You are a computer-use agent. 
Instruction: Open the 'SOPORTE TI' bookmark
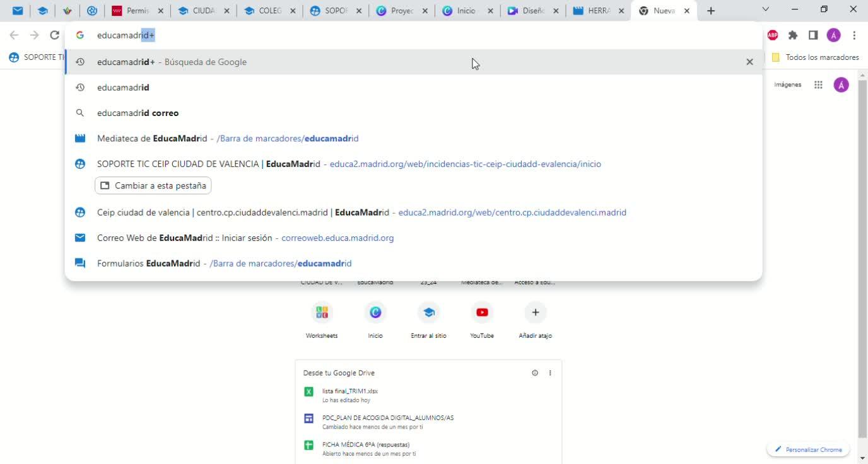[x=37, y=57]
